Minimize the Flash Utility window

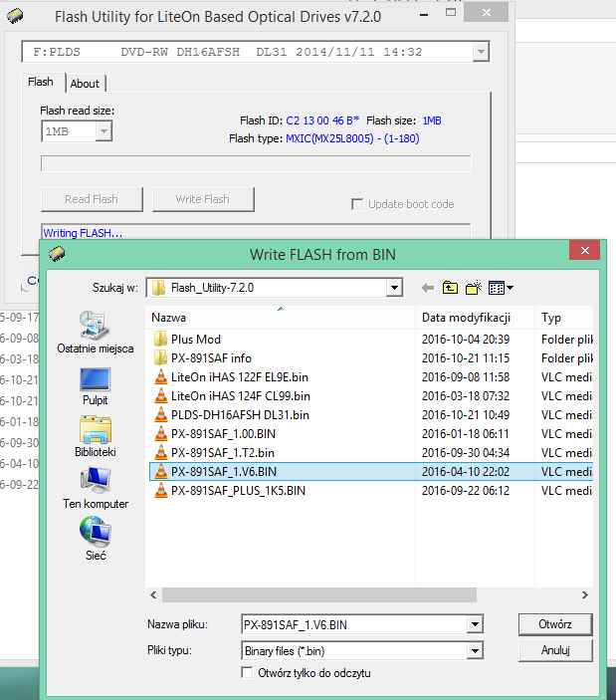[x=424, y=15]
